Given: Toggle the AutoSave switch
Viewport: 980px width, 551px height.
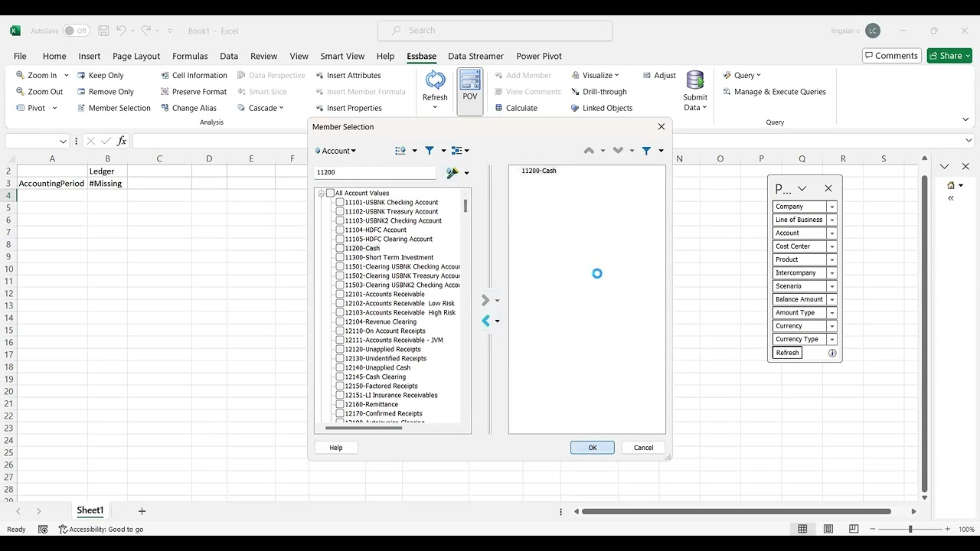Looking at the screenshot, I should (76, 31).
